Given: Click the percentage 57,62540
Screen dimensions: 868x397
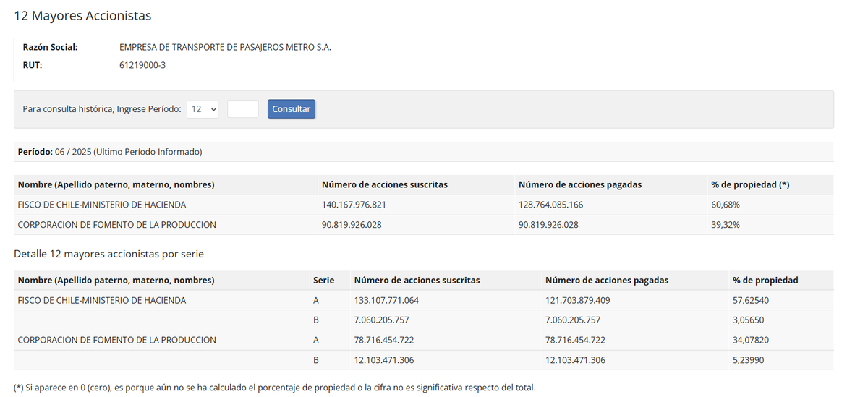Looking at the screenshot, I should click(x=751, y=300).
